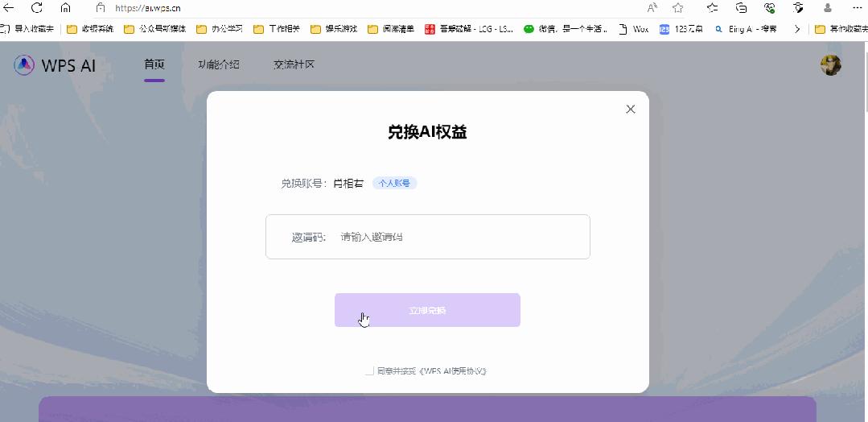
Task: Reload the page with the refresh icon
Action: 36,8
